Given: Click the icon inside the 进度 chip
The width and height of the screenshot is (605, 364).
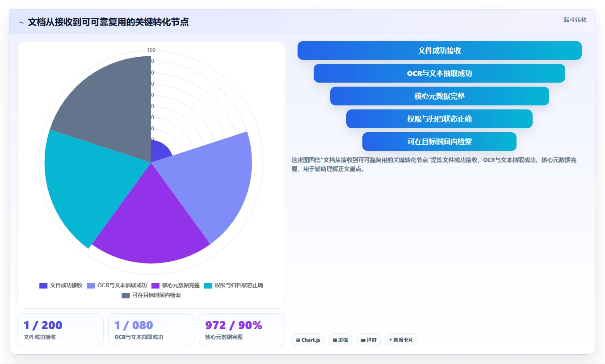Looking at the screenshot, I should coord(363,340).
